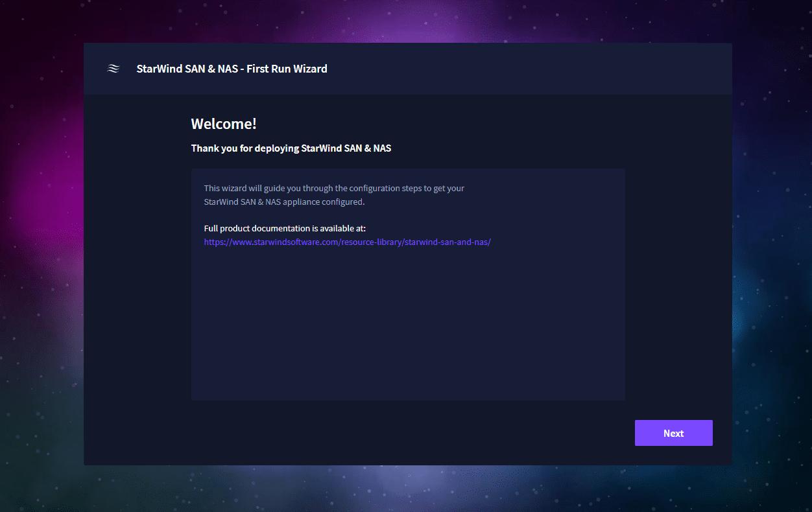Screen dimensions: 812x512
Task: Click the StarWind wave logo icon
Action: point(113,69)
